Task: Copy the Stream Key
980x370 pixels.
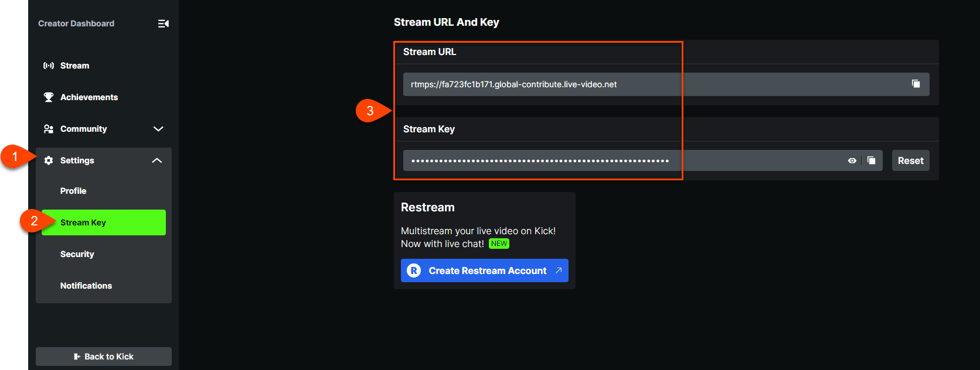Action: (x=872, y=160)
